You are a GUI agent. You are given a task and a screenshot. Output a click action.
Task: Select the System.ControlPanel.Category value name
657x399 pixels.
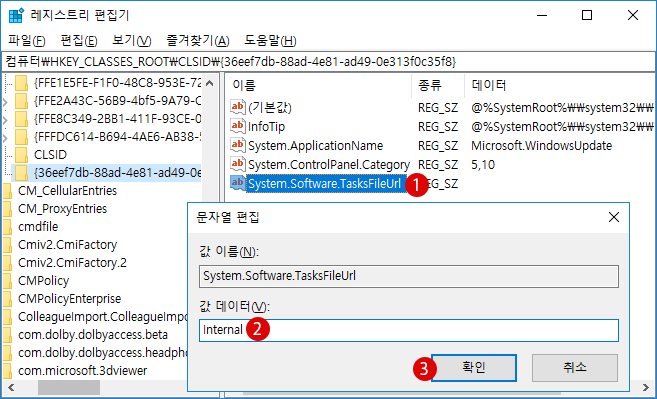329,164
